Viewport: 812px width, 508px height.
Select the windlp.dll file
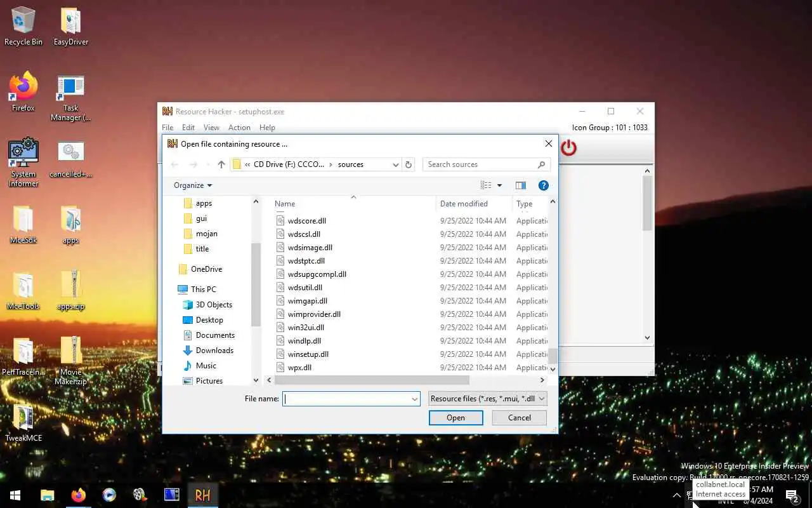pyautogui.click(x=304, y=341)
